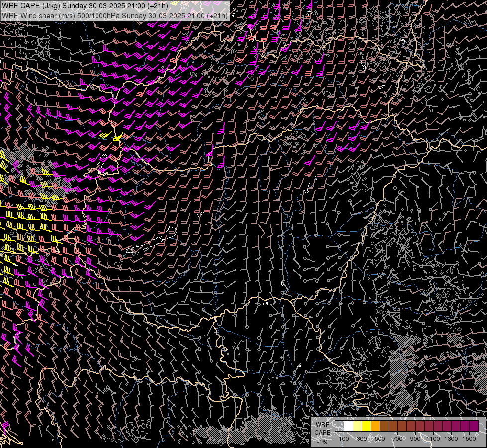Click the 'CAPE' word in the legend
The height and width of the screenshot is (448, 487).
pyautogui.click(x=323, y=432)
